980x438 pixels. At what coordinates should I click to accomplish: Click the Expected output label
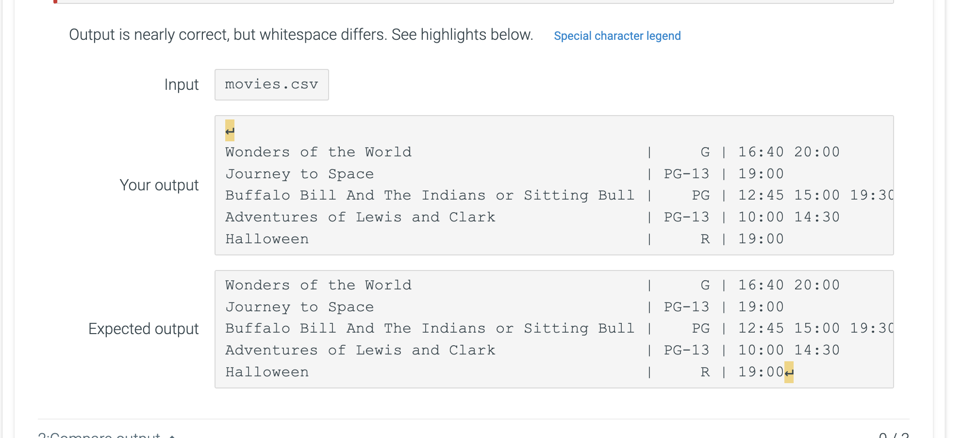pyautogui.click(x=143, y=328)
